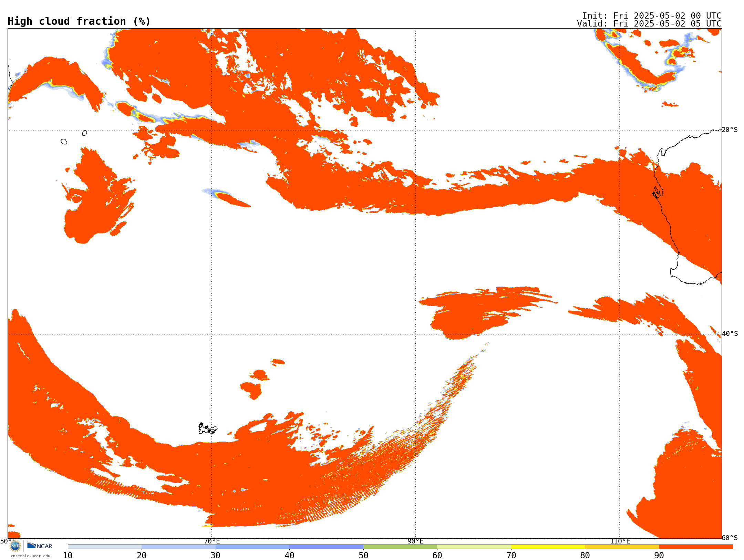This screenshot has height=560, width=744.
Task: Click the Kerguelen island outline near 70°E
Action: (208, 428)
